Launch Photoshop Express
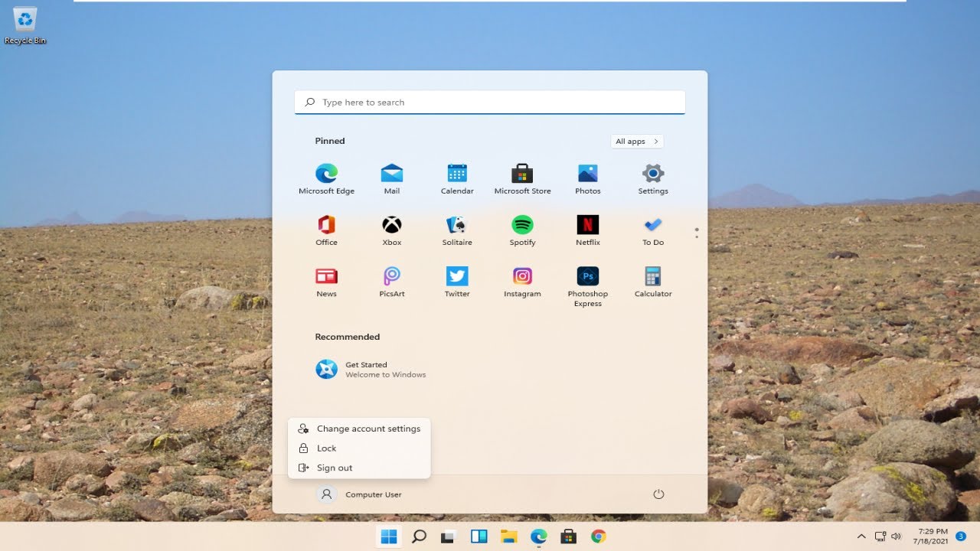 [588, 286]
